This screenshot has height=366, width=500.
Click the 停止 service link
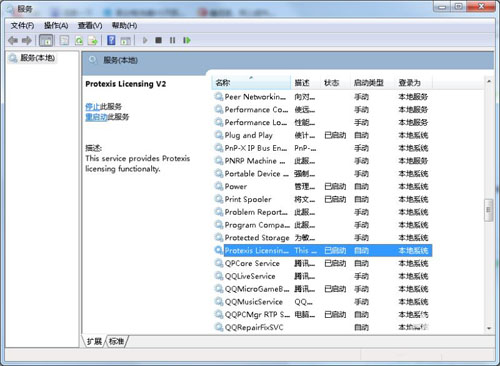click(x=93, y=107)
